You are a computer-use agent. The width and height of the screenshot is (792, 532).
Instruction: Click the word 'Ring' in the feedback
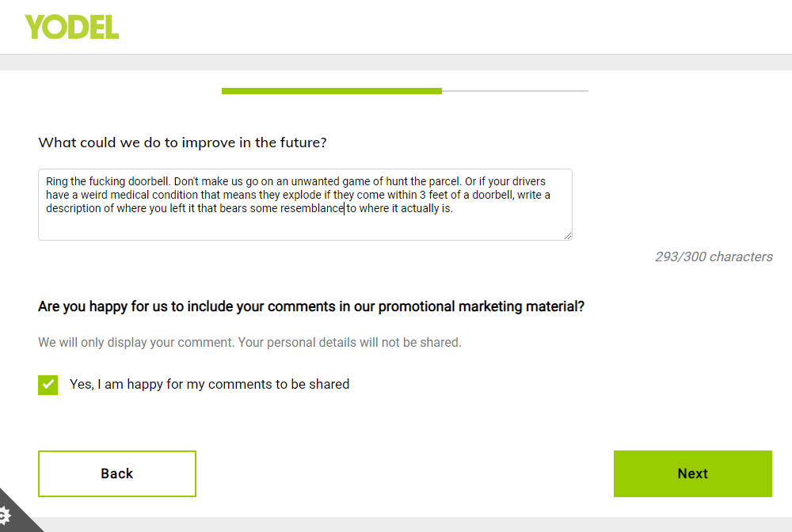pos(56,182)
